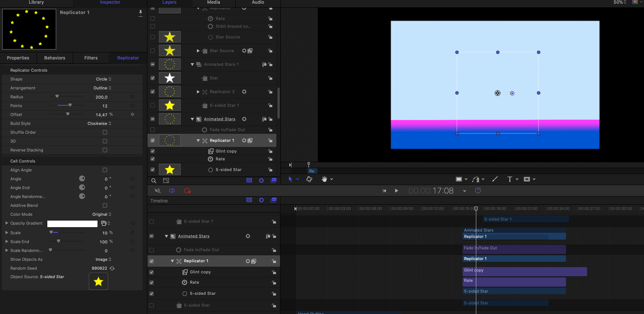Click the Glint copy clip in timeline
Viewport: 644px width, 314px height.
pos(525,272)
